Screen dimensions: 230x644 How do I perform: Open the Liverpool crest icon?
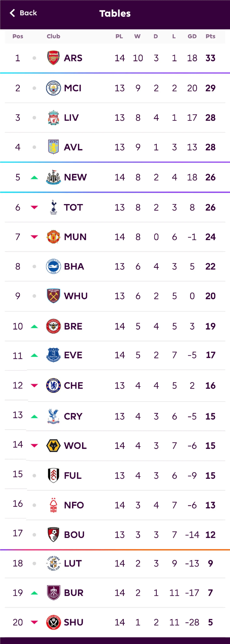point(53,117)
